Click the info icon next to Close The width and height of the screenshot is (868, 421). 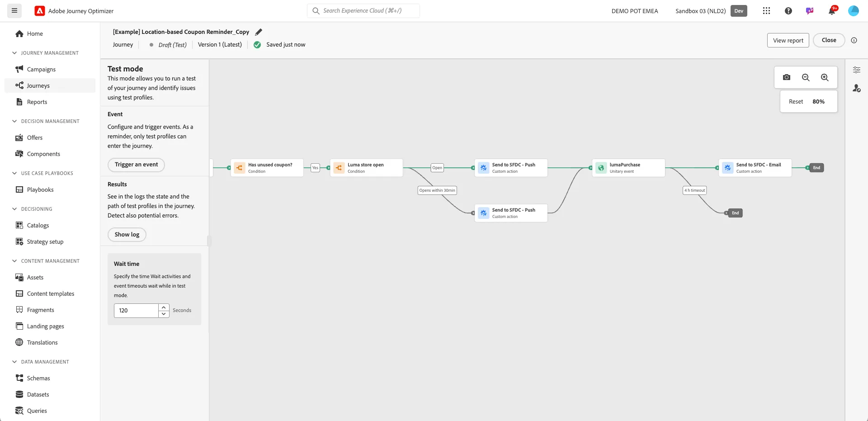tap(854, 40)
